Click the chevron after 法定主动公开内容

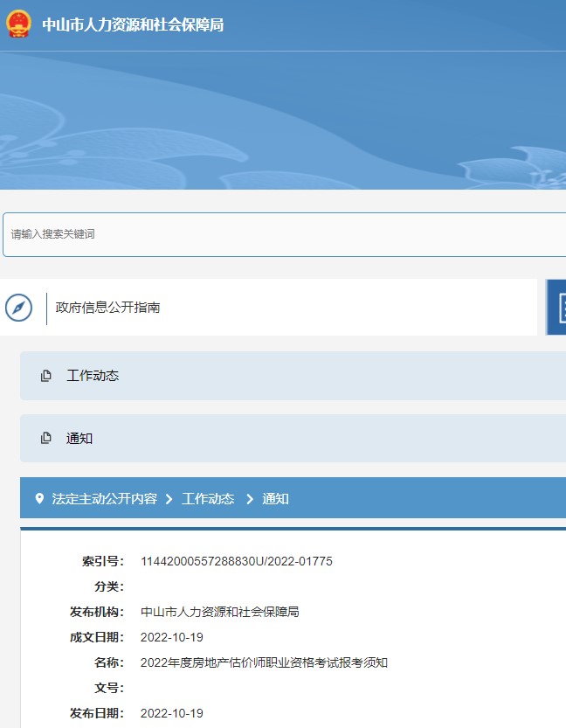[x=169, y=499]
